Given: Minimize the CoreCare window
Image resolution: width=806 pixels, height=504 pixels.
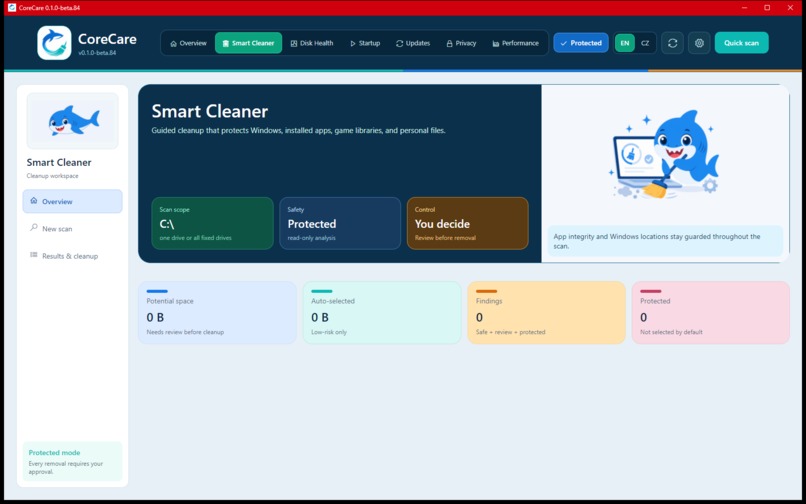Looking at the screenshot, I should [744, 8].
